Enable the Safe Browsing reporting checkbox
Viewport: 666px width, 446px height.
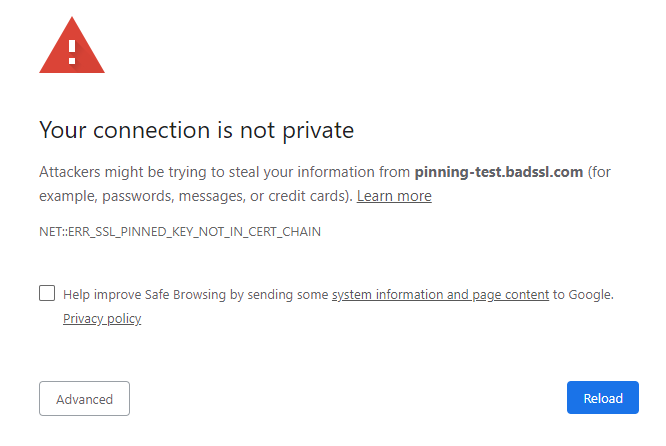[47, 293]
